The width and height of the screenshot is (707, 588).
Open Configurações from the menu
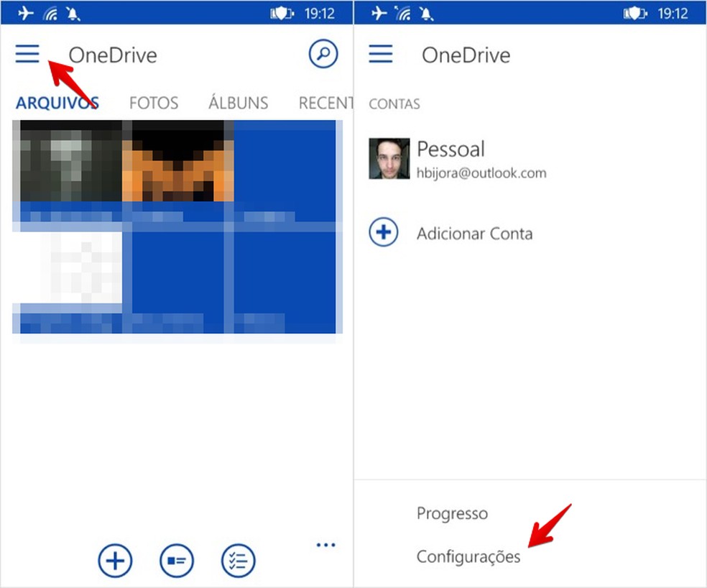point(468,556)
